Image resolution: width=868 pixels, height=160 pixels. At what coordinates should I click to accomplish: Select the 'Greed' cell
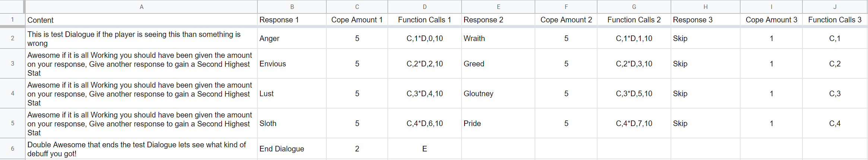[x=498, y=64]
